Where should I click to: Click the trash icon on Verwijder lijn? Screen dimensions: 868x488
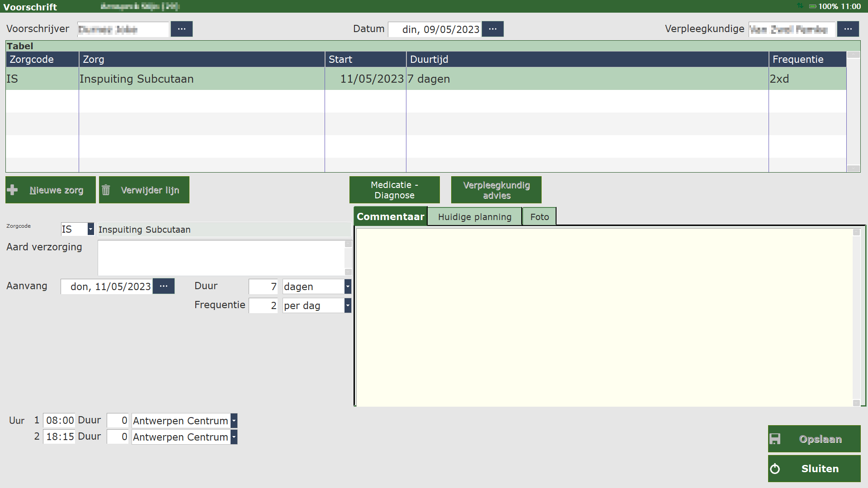pyautogui.click(x=106, y=190)
